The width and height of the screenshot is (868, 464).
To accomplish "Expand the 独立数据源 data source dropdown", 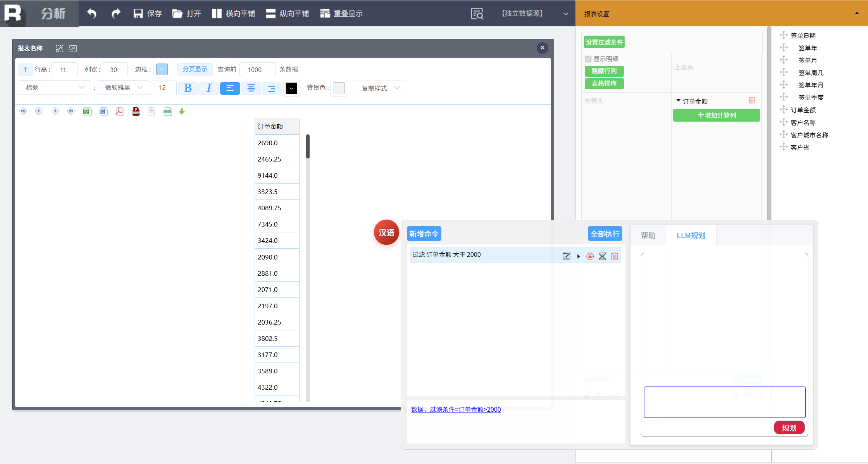I will (565, 14).
